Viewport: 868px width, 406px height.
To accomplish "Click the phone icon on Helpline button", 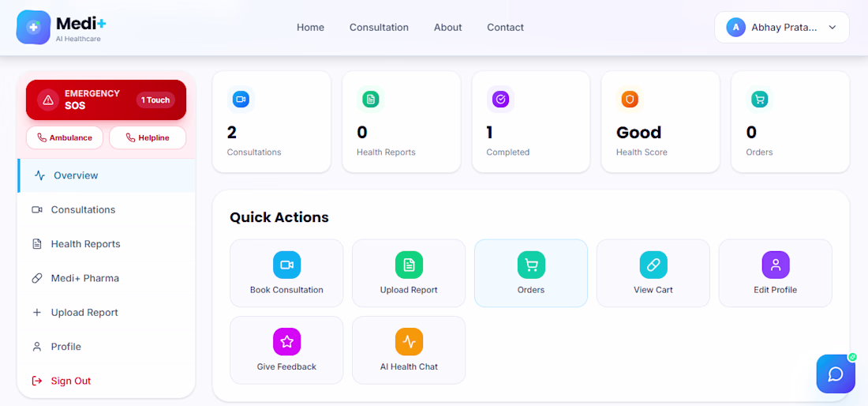I will [131, 138].
